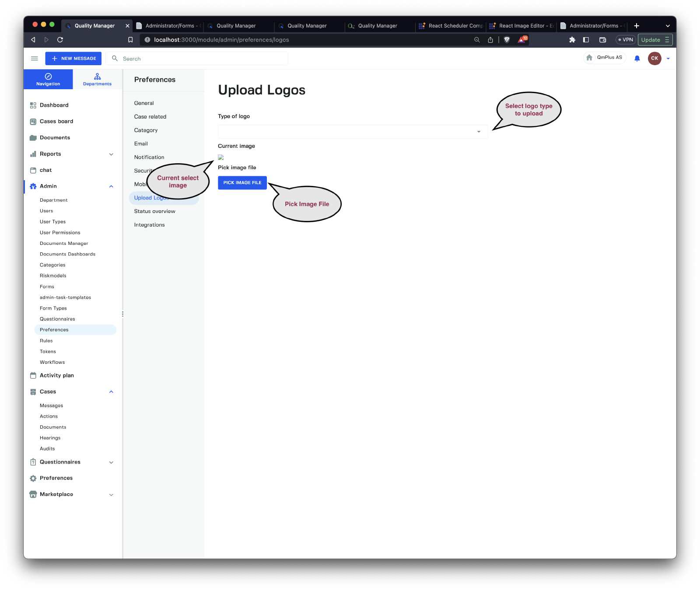Click the QmPlus AS home icon
Viewport: 700px width, 590px height.
point(589,58)
